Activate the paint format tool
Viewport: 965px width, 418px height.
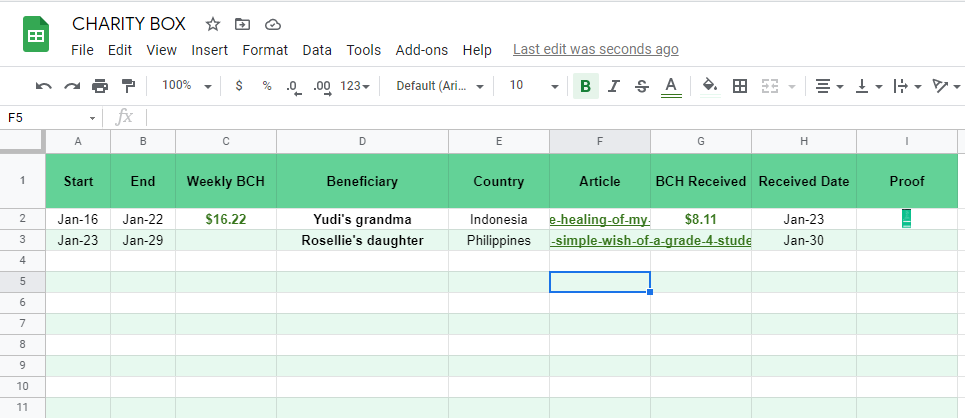click(128, 86)
